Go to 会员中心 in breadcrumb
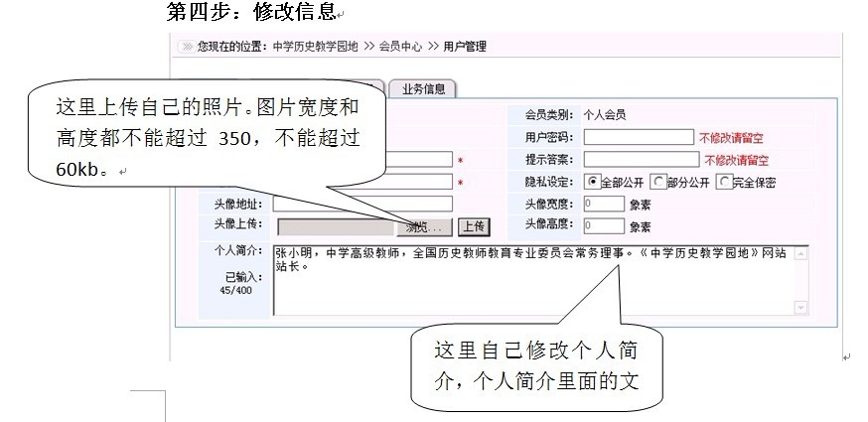 point(402,47)
